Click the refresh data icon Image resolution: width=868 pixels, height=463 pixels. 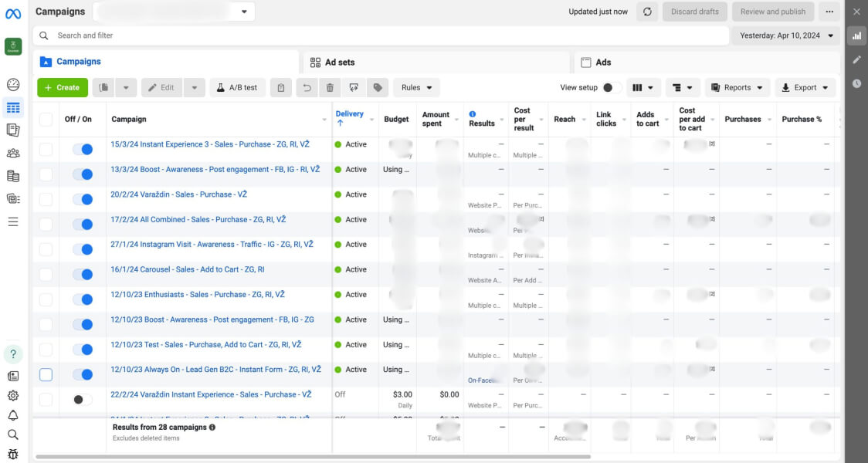647,12
